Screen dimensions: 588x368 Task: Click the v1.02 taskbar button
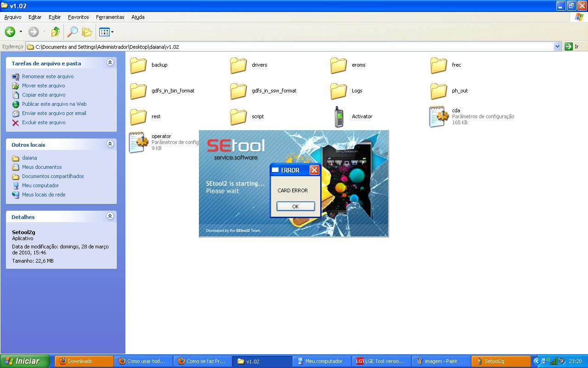262,361
